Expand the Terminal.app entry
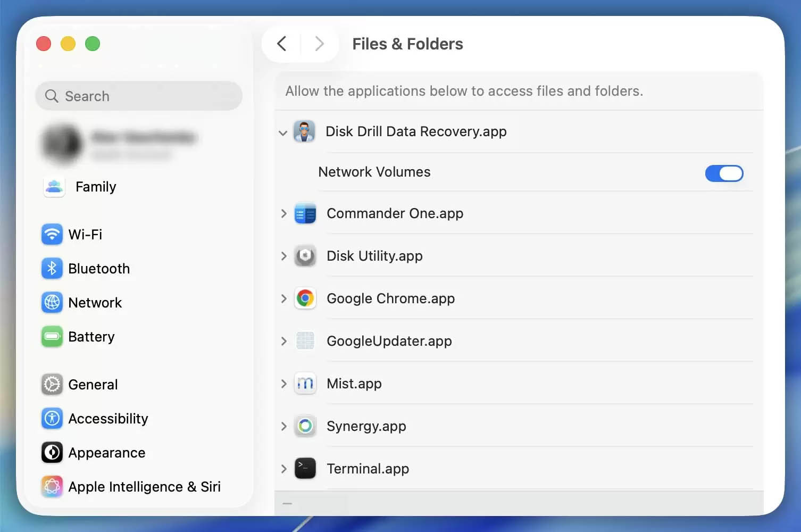 [x=283, y=469]
